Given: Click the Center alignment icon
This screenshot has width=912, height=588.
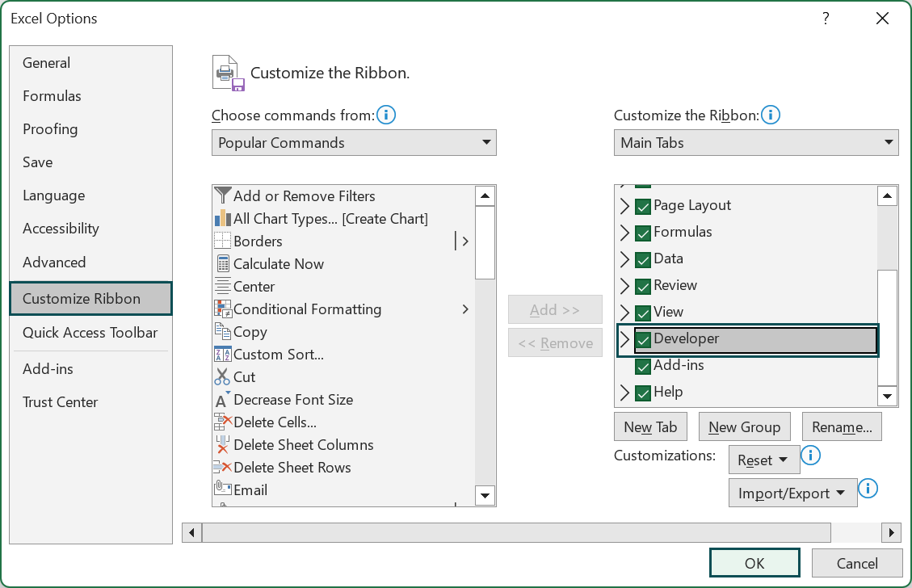Looking at the screenshot, I should coord(223,286).
